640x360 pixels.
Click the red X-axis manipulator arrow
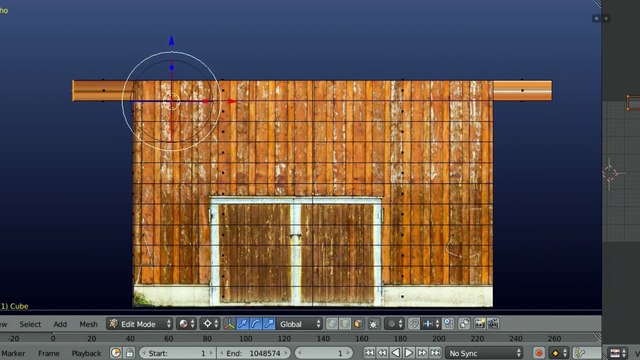click(x=232, y=101)
